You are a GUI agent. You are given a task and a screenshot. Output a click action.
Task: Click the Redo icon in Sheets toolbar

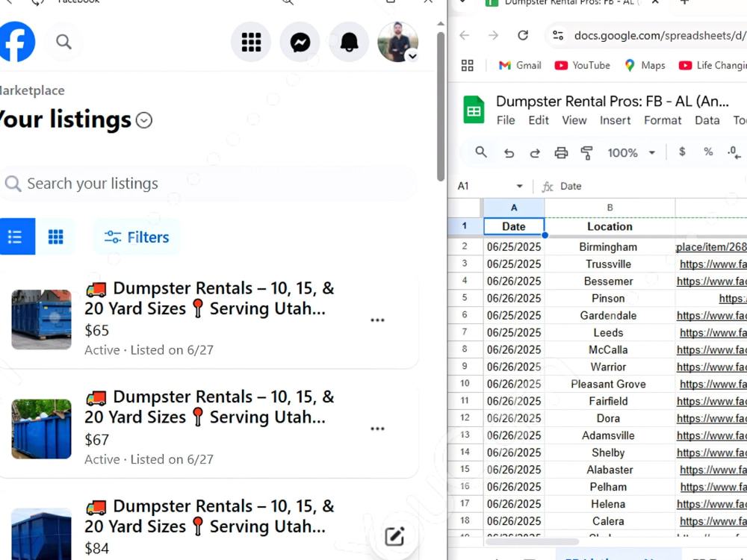[535, 153]
